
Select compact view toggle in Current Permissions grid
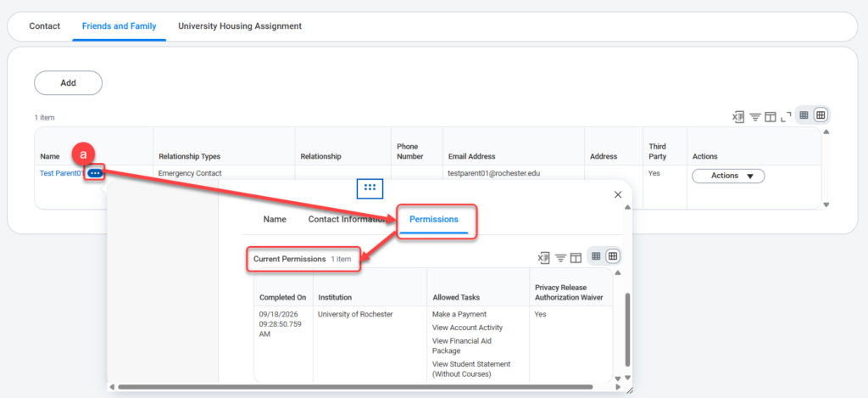tap(596, 256)
